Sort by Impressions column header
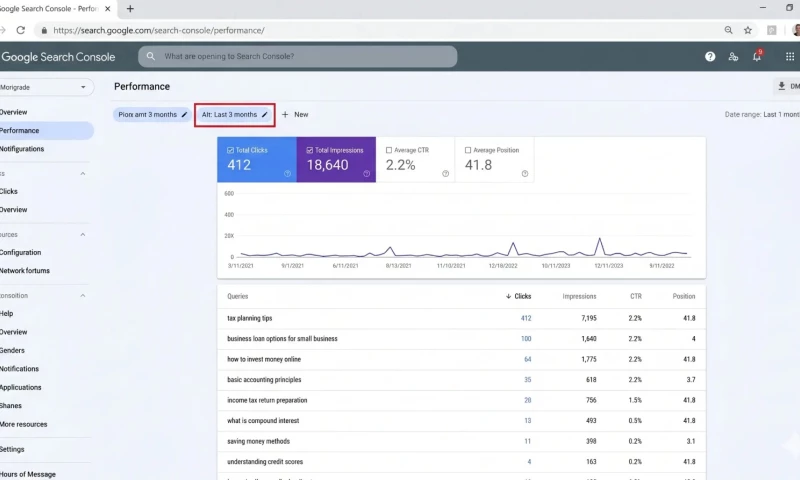The width and height of the screenshot is (800, 480). pyautogui.click(x=579, y=296)
